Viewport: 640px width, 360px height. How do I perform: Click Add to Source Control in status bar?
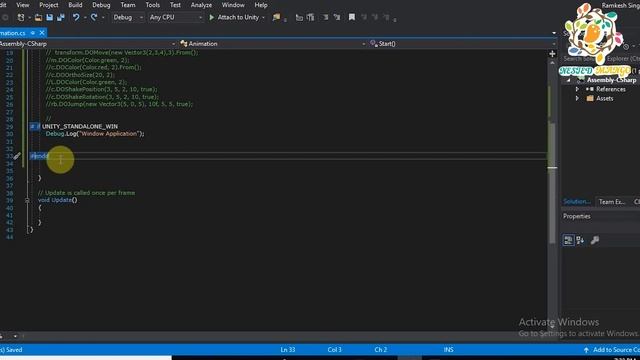[x=616, y=350]
